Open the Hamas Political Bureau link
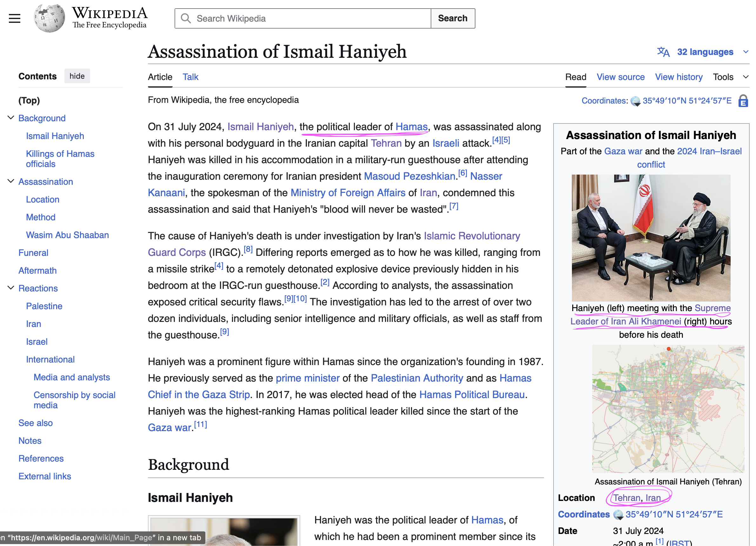Image resolution: width=756 pixels, height=546 pixels. (x=472, y=395)
